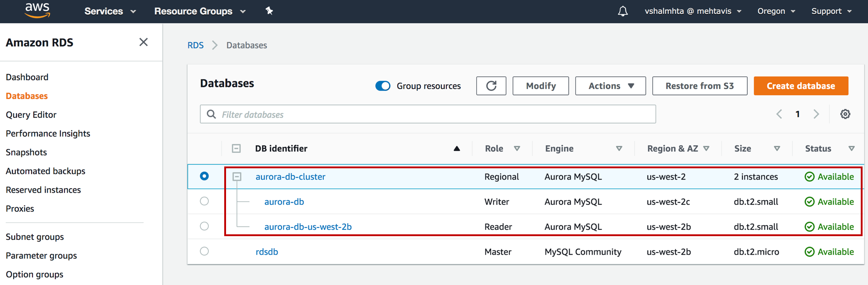Close the Amazon RDS sidebar
This screenshot has height=285, width=868.
[143, 42]
